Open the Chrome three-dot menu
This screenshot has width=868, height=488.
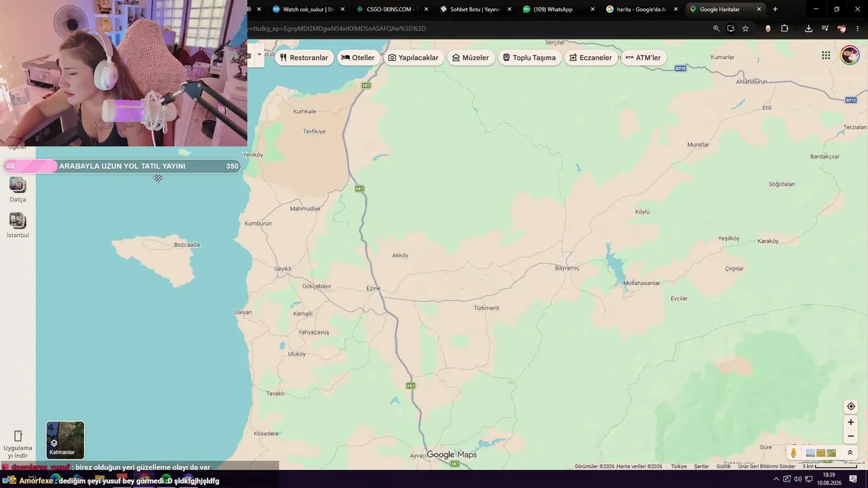858,28
